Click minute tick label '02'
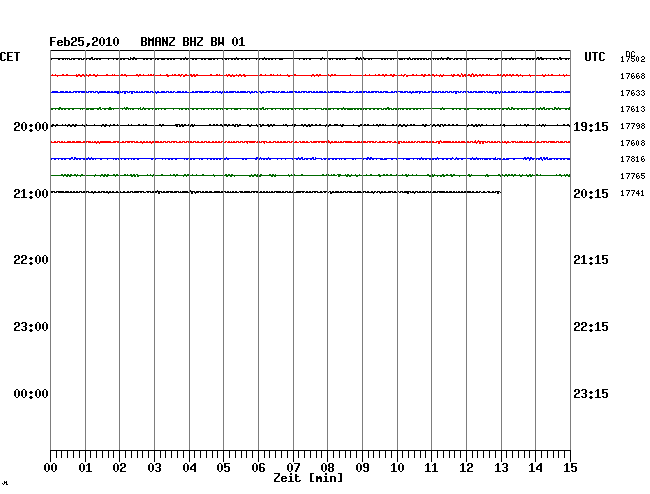The image size is (650, 494). click(119, 468)
